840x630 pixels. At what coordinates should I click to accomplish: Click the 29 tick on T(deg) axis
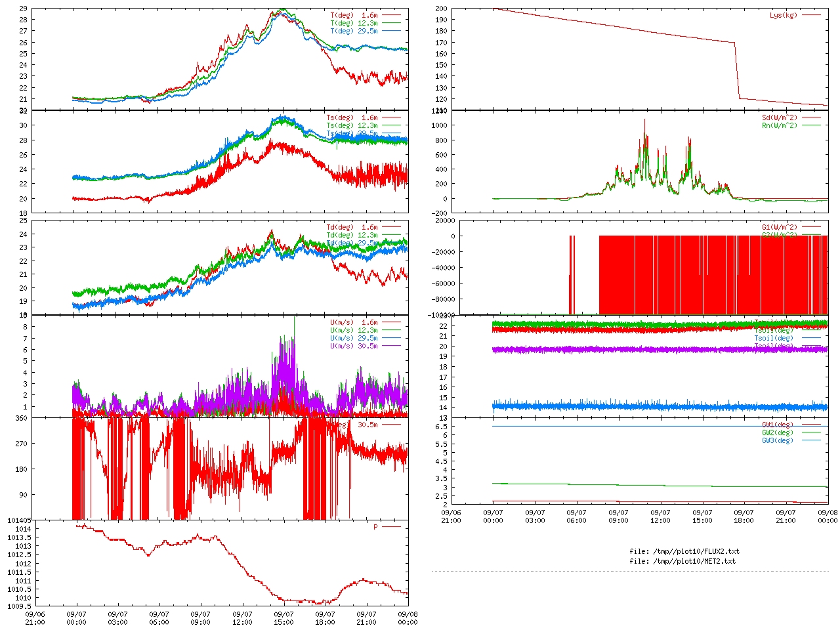[23, 9]
